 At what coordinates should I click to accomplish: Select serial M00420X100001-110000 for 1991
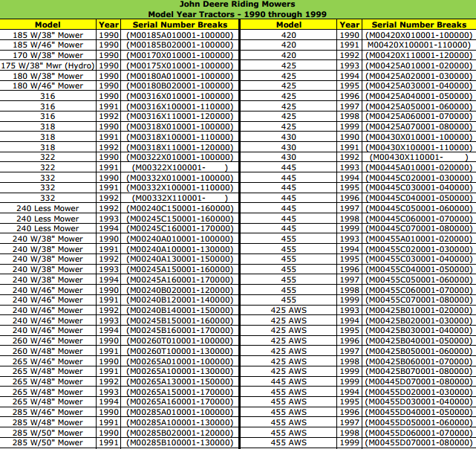coord(419,45)
